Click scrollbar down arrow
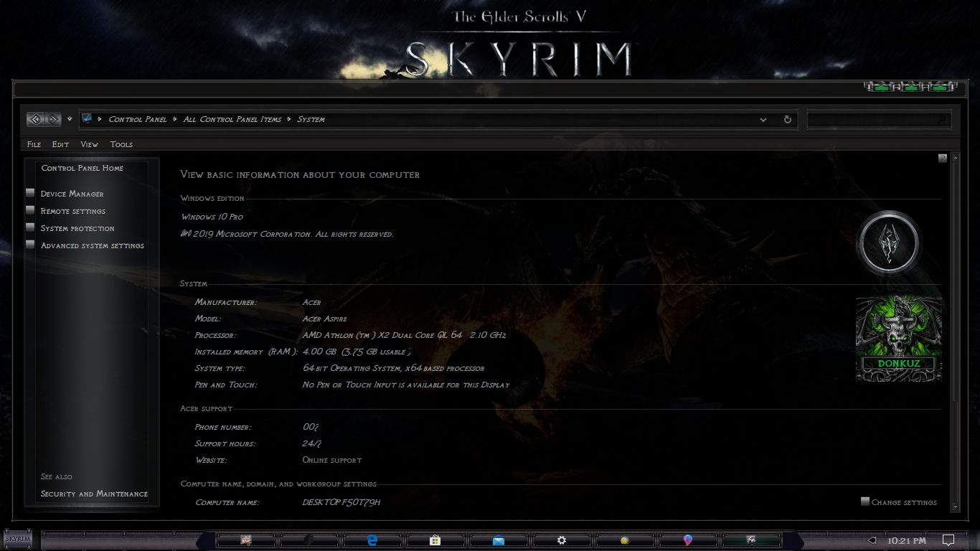The height and width of the screenshot is (551, 980). [x=955, y=507]
